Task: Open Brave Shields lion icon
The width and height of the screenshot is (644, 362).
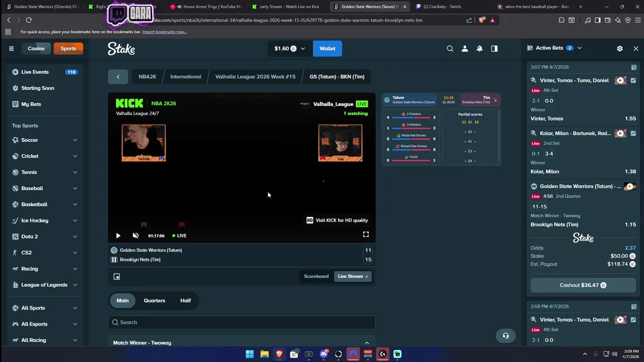Action: pos(482,20)
